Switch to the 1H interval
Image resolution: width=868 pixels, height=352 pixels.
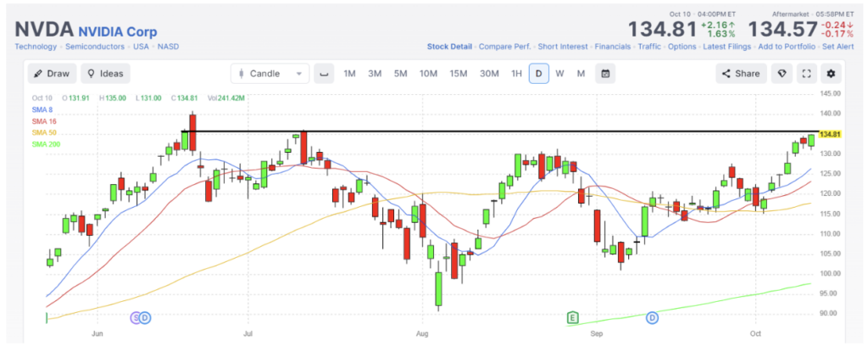(x=516, y=74)
